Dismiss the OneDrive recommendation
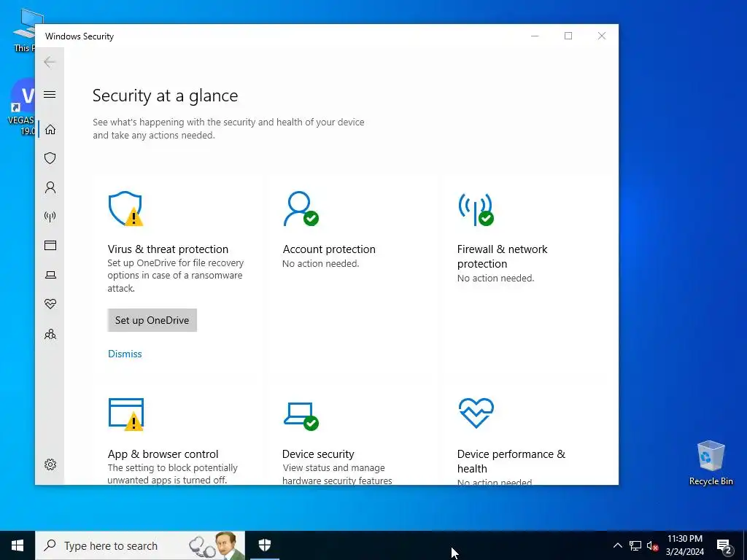The width and height of the screenshot is (747, 560). click(125, 354)
